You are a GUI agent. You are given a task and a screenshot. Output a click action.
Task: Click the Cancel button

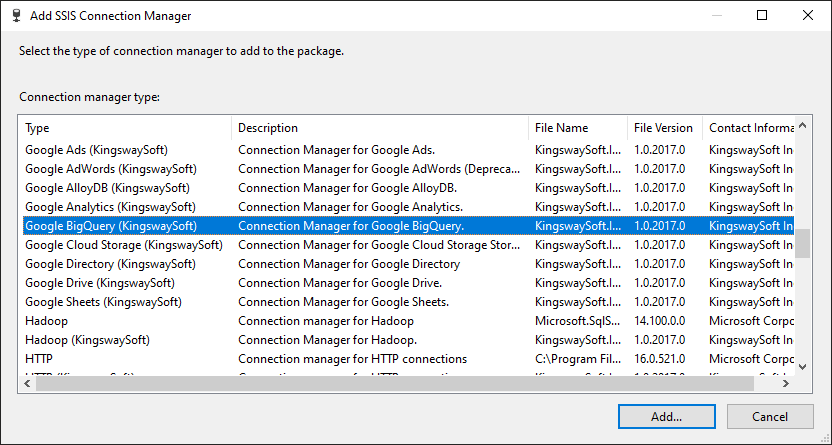click(x=770, y=416)
